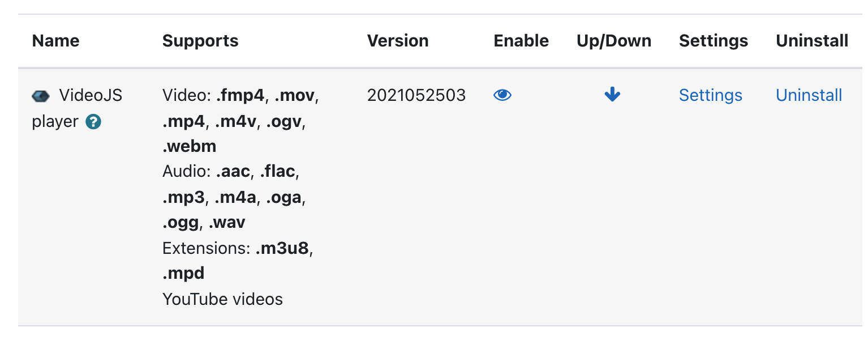Viewport: 868px width, 340px height.
Task: Click the .fmp4 video format text
Action: (240, 95)
